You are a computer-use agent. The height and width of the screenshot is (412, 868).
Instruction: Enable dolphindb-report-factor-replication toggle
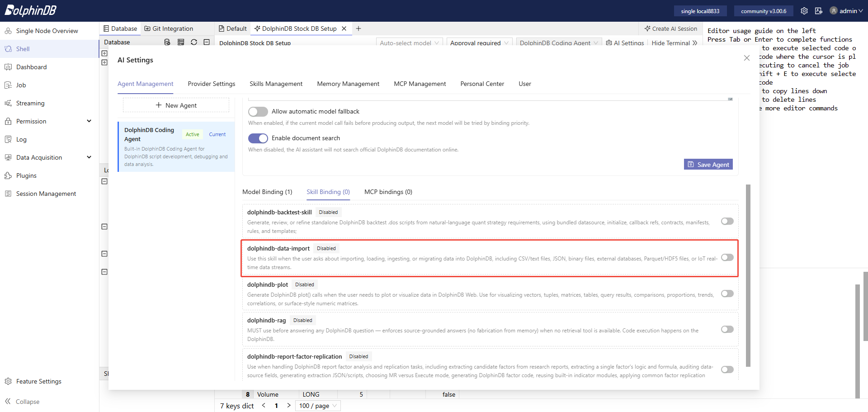(727, 369)
